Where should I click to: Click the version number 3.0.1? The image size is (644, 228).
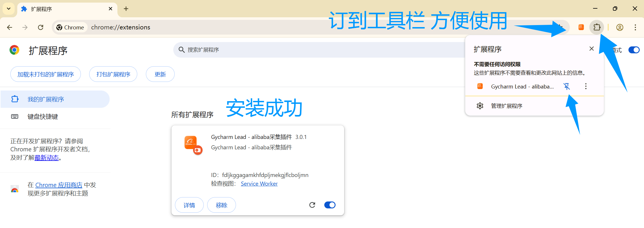point(301,137)
